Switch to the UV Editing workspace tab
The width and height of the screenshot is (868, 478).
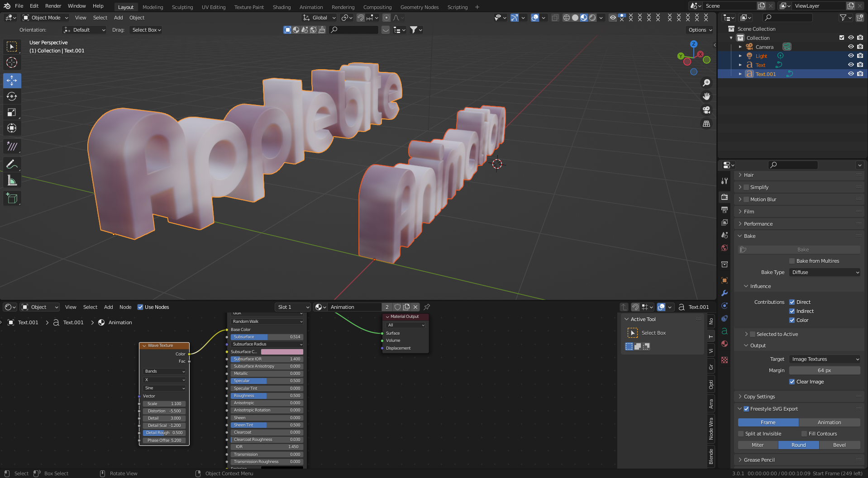point(214,7)
